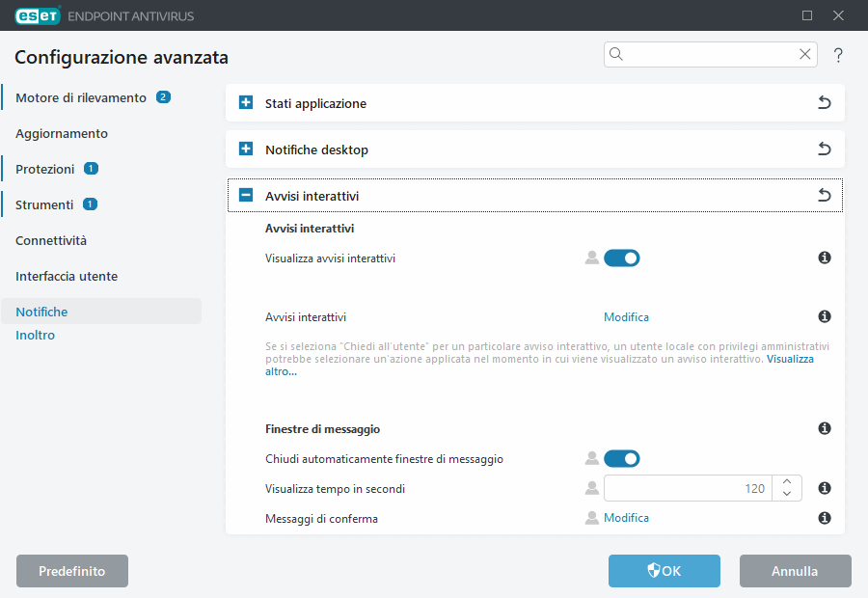The image size is (868, 598).
Task: Disable Visualizza avvisi interattivi
Action: pyautogui.click(x=622, y=258)
